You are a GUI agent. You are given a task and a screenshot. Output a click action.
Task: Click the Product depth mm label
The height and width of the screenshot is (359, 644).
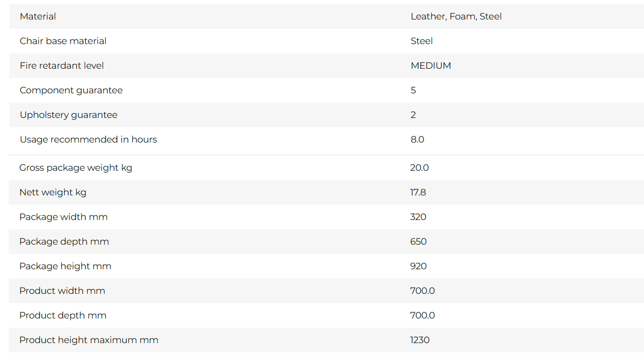(63, 315)
